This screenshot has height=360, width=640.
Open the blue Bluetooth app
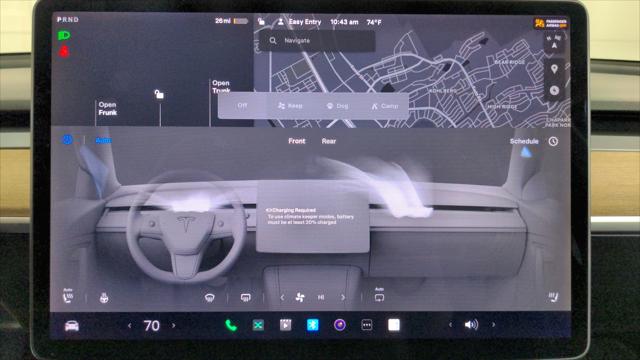pyautogui.click(x=313, y=325)
